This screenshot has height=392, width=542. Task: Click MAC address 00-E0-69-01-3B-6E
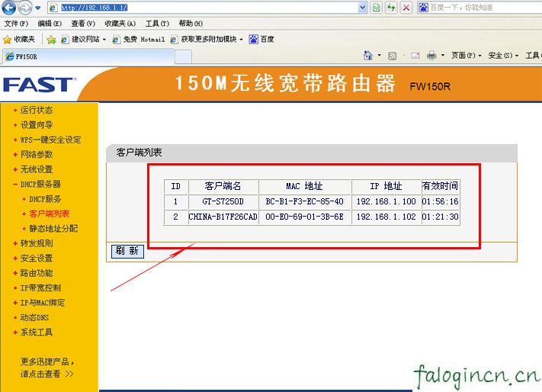click(304, 217)
